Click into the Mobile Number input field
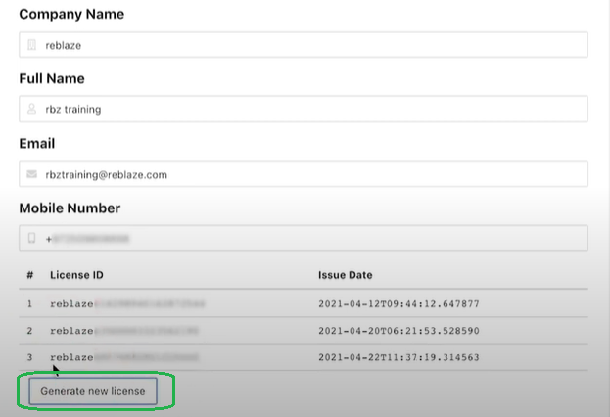The image size is (610, 417). (310, 239)
